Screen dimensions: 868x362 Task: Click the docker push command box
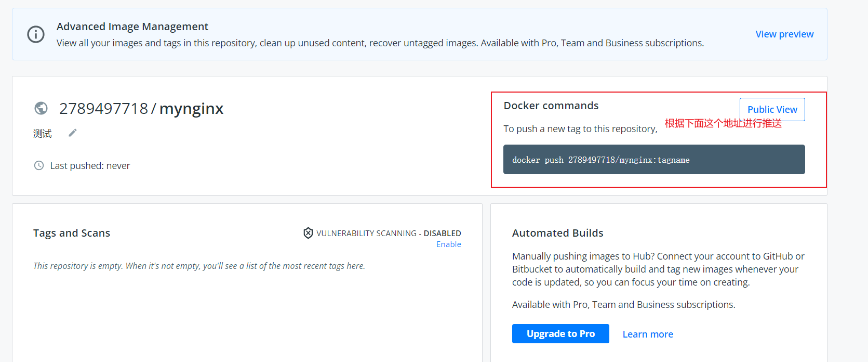click(653, 160)
